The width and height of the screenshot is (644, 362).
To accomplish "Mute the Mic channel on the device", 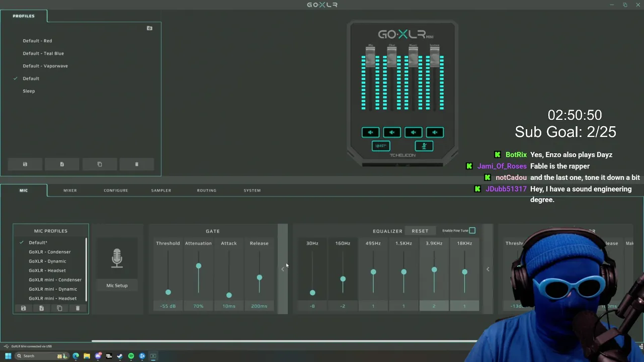I will coord(370,132).
